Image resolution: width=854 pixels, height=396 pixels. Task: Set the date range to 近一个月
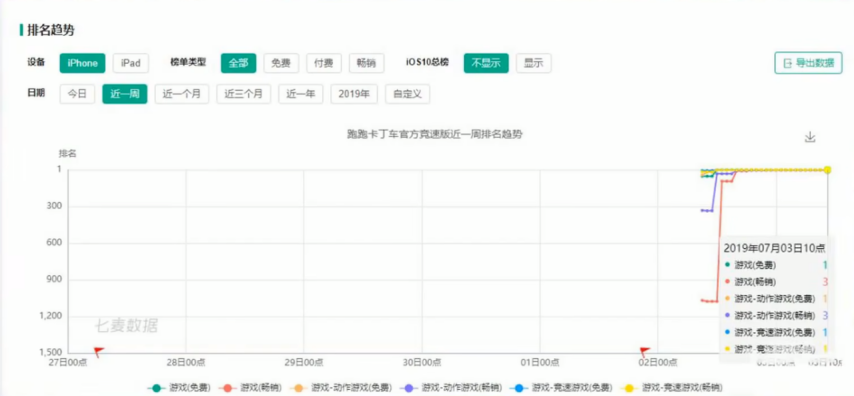pos(181,94)
